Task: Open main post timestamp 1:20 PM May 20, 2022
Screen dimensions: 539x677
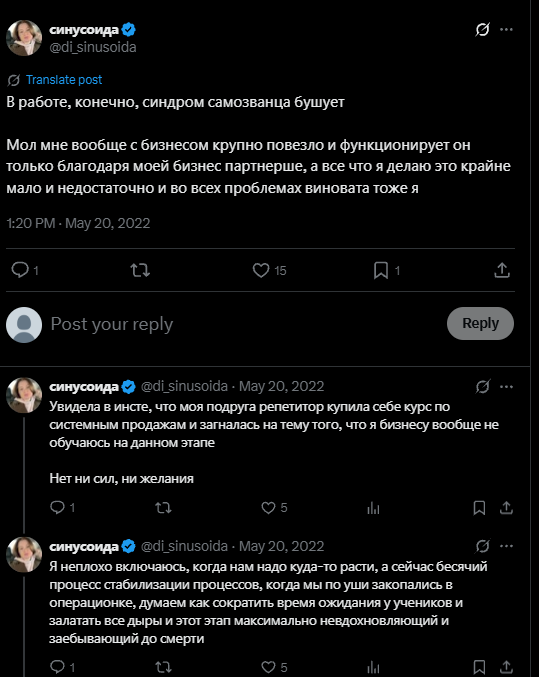Action: [78, 223]
